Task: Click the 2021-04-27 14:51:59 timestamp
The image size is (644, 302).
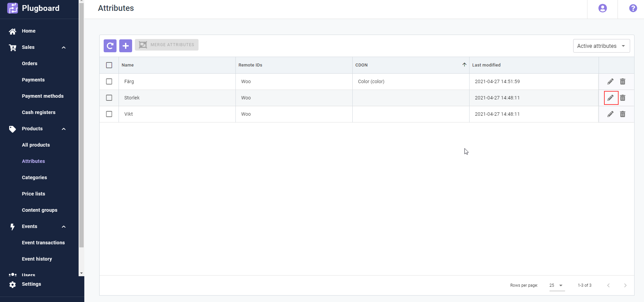Action: coord(497,81)
